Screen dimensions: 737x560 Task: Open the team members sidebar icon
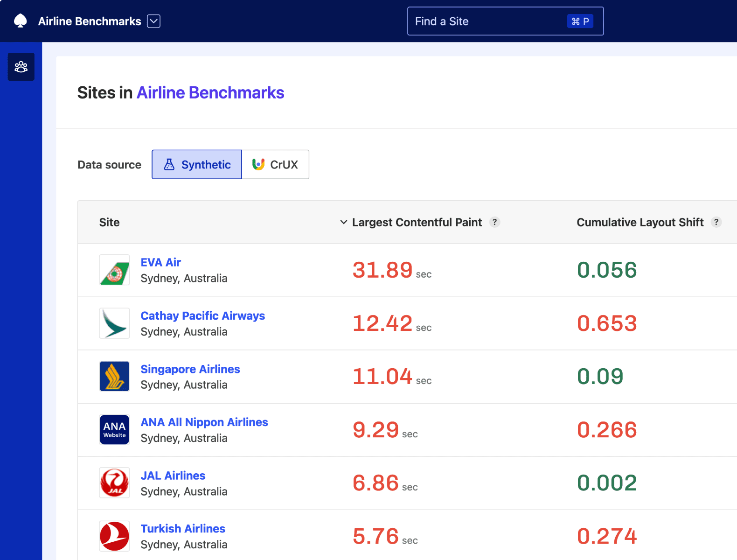[x=21, y=67]
